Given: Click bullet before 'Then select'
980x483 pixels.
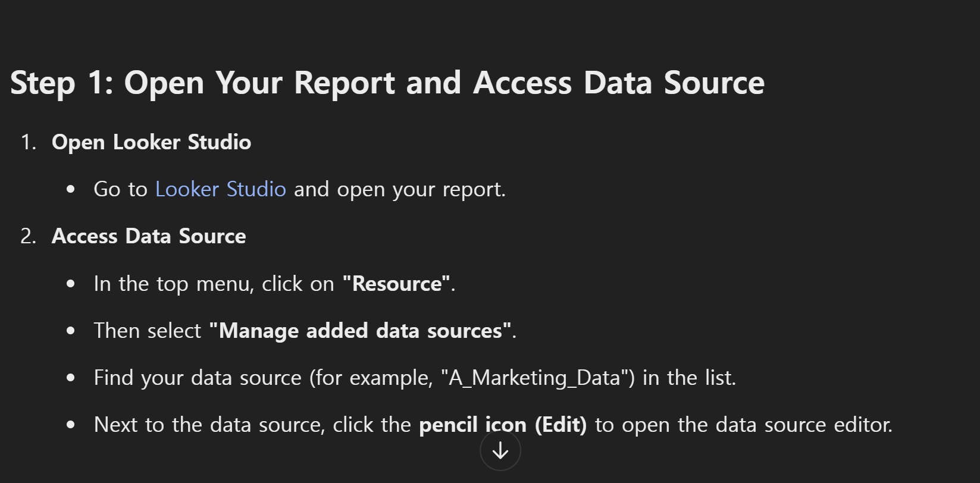Looking at the screenshot, I should [71, 331].
